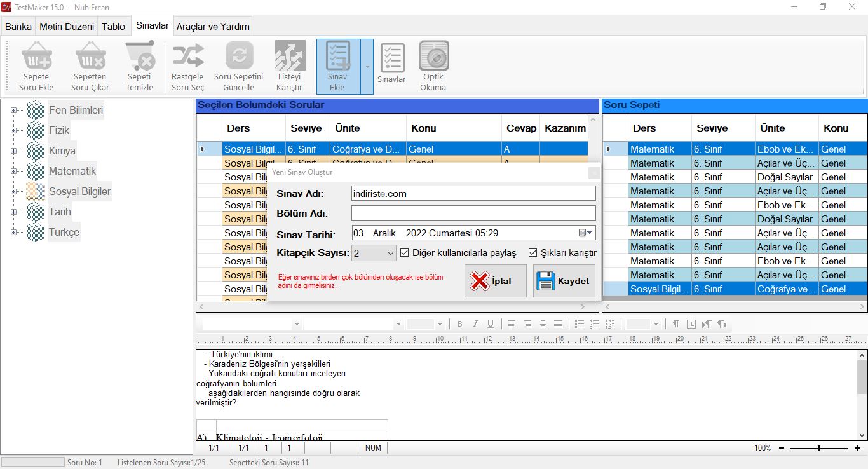Expand the Sosyal Bilgiler tree node
868x469 pixels.
[13, 191]
